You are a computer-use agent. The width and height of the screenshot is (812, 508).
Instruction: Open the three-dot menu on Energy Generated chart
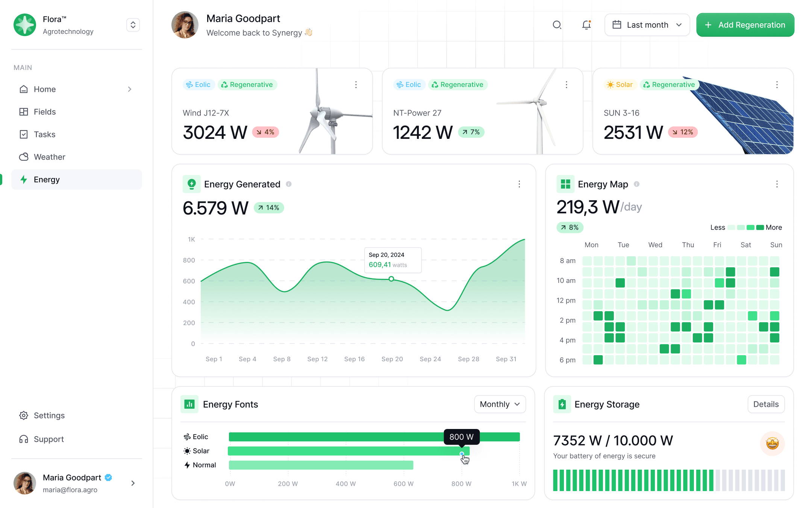(x=519, y=184)
